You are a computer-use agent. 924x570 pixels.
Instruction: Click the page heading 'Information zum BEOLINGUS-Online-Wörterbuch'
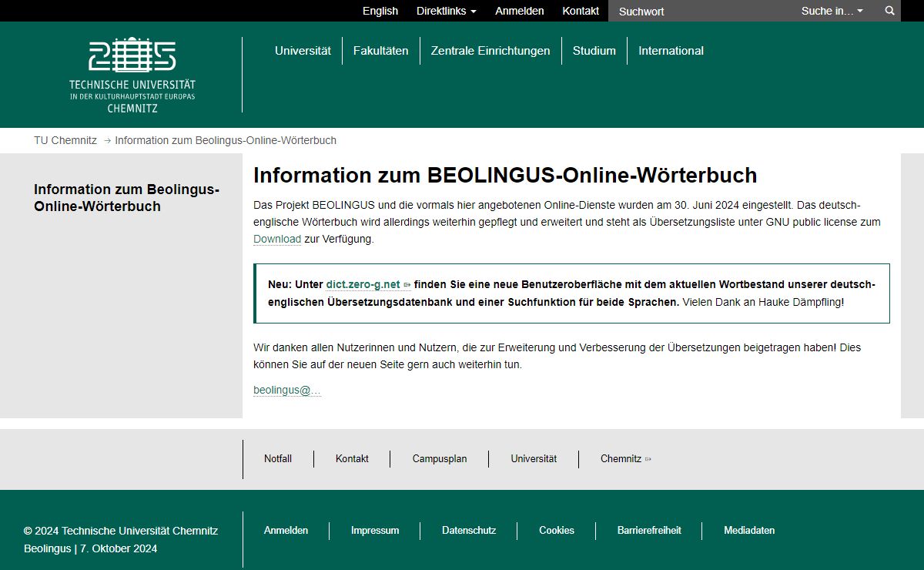click(x=505, y=176)
